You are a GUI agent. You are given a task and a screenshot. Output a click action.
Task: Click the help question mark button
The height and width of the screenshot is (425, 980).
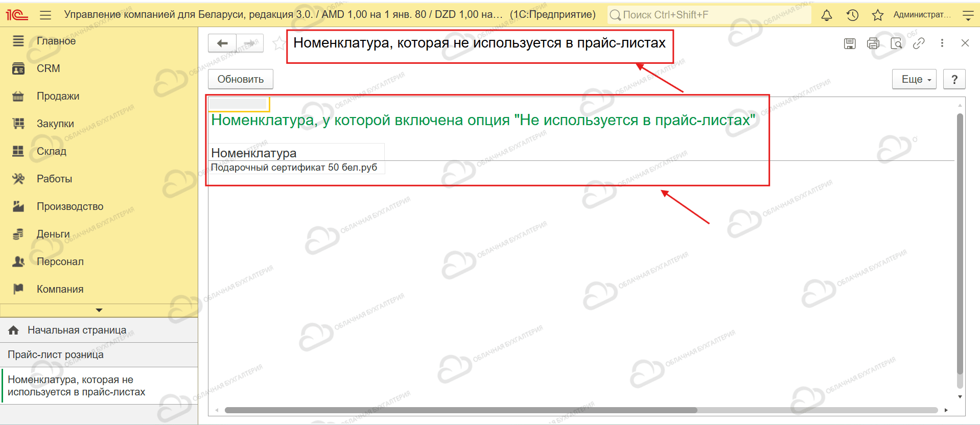click(954, 79)
